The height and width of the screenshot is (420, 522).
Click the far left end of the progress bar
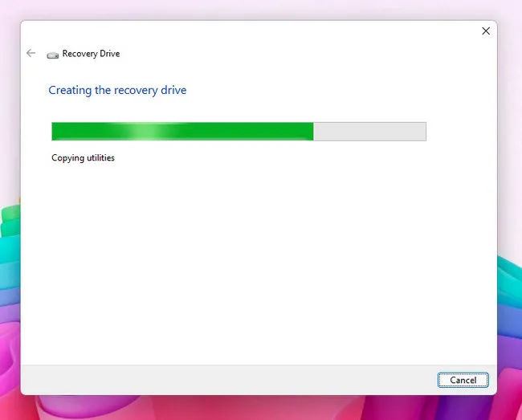(x=55, y=132)
